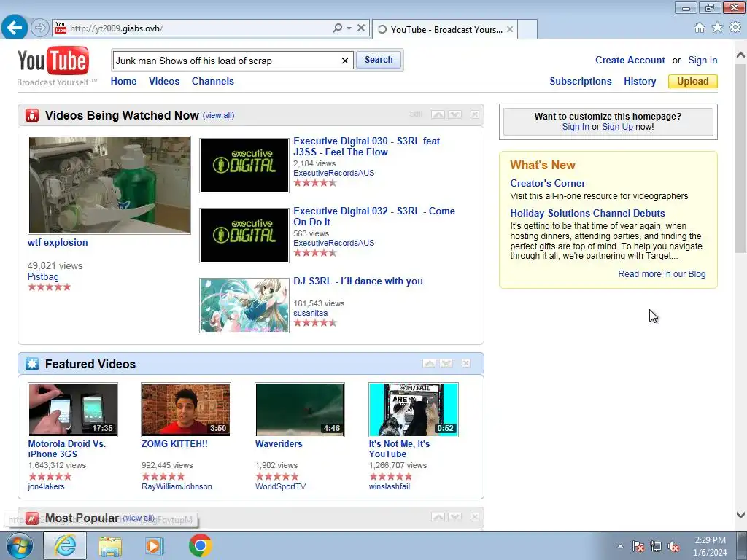Close the YouTube - Broadcast Yourself tab
The width and height of the screenshot is (747, 560).
pos(510,29)
